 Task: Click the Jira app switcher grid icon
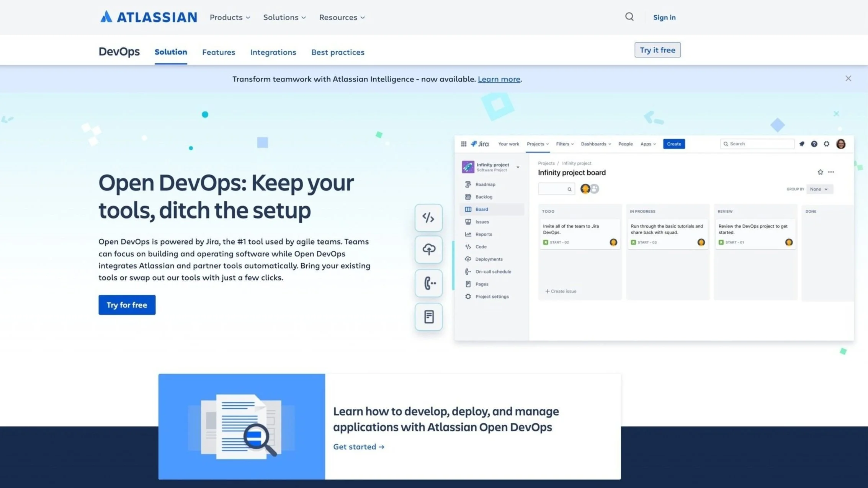[464, 144]
